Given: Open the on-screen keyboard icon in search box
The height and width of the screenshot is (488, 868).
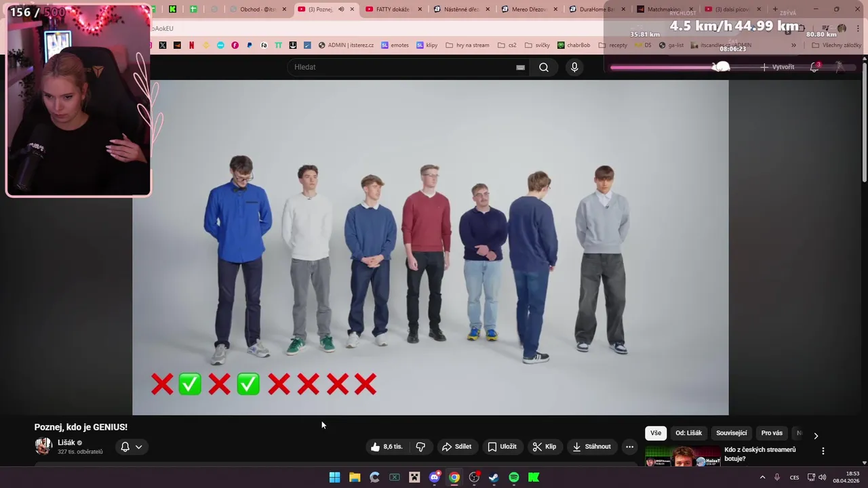Looking at the screenshot, I should (x=520, y=67).
